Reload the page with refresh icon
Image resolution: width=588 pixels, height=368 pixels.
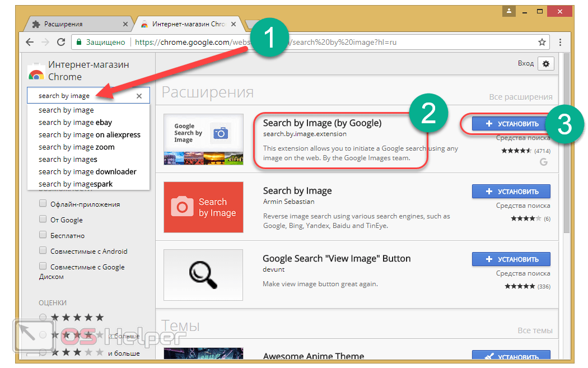point(60,42)
